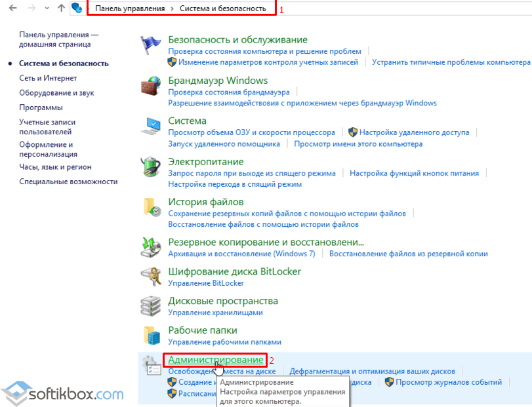Click the Work Folders icon
The image size is (532, 407).
coord(151,336)
